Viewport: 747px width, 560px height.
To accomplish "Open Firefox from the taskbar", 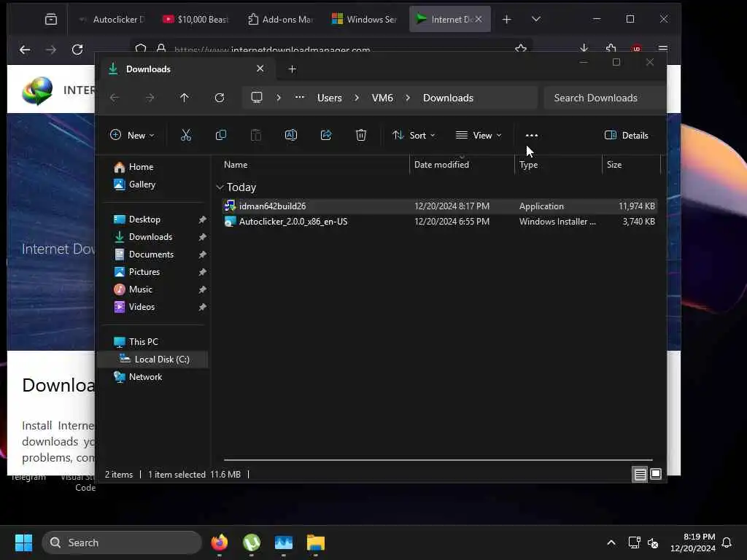I will click(x=219, y=542).
